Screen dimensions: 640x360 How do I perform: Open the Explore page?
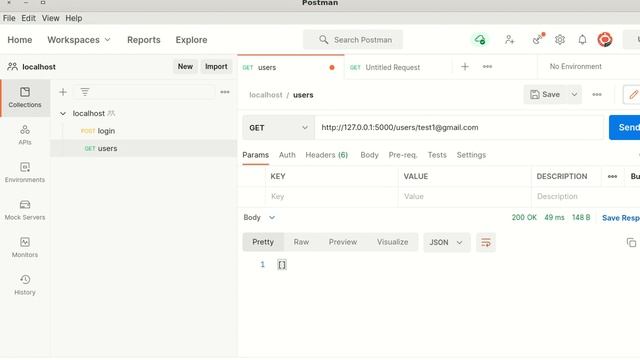tap(191, 40)
